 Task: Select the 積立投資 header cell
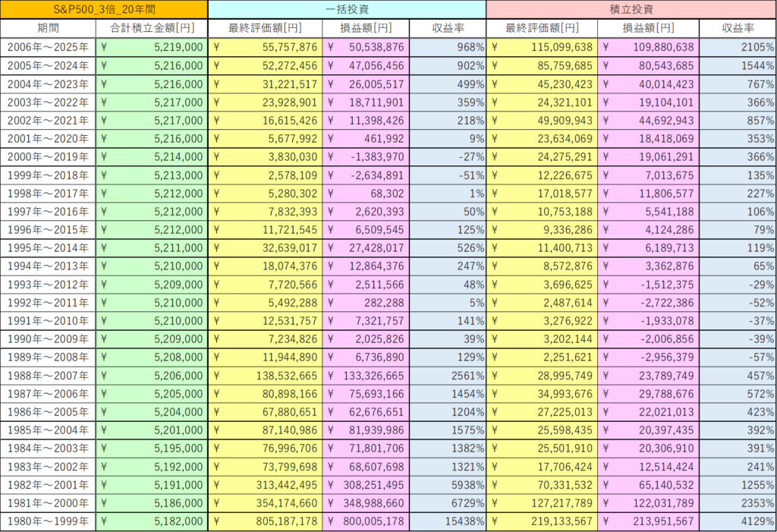[631, 9]
